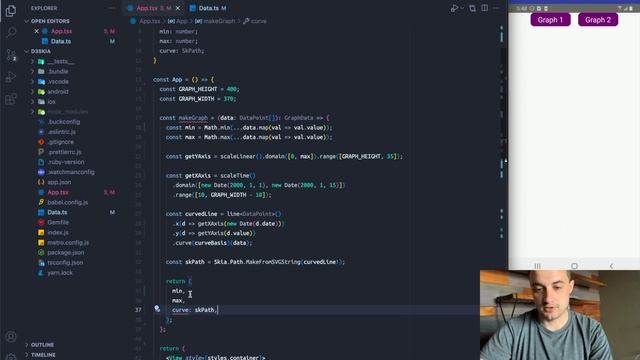The width and height of the screenshot is (640, 360).
Task: Open App.tsx in the file tree
Action: 58,192
